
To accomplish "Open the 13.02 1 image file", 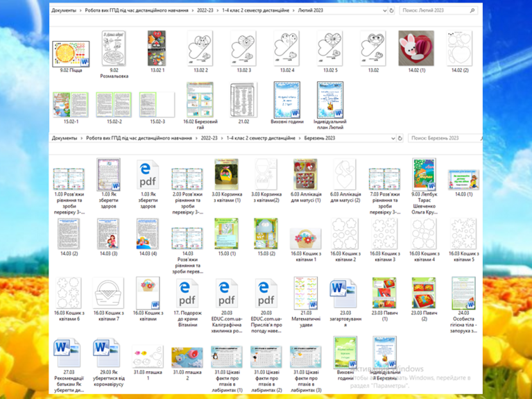I will (157, 48).
